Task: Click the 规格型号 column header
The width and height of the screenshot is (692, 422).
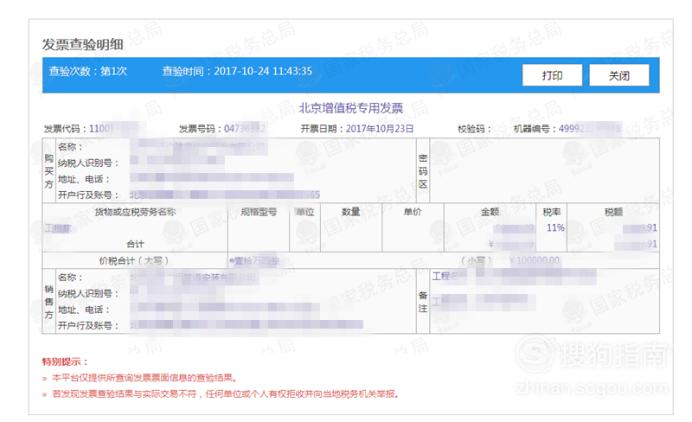Action: click(259, 212)
